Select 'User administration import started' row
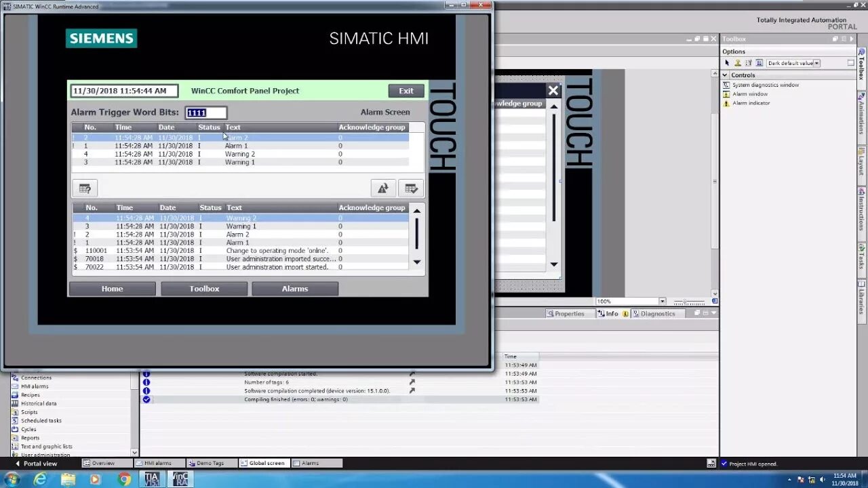868x488 pixels. 241,267
